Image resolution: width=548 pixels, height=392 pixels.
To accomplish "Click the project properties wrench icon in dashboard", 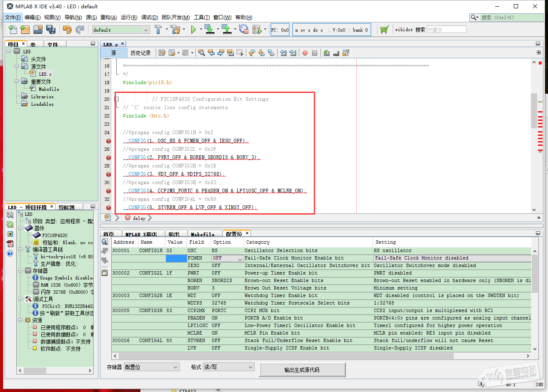I will pos(10,215).
